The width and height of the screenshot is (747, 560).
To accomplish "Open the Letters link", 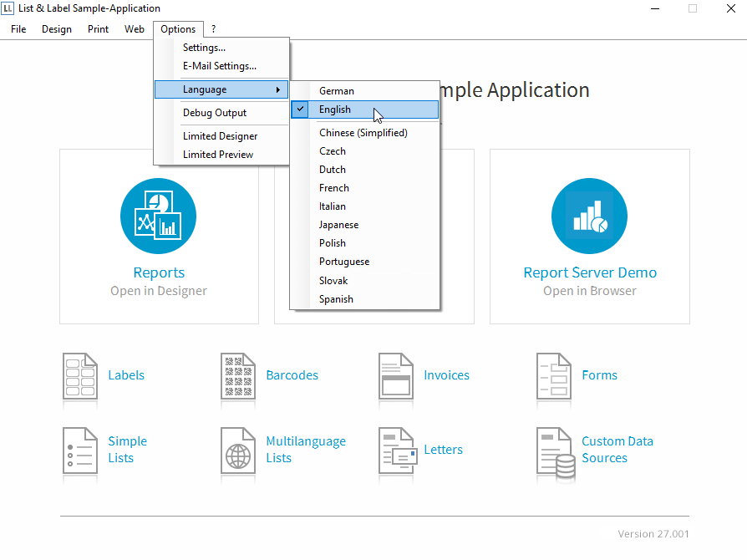I will [x=443, y=450].
